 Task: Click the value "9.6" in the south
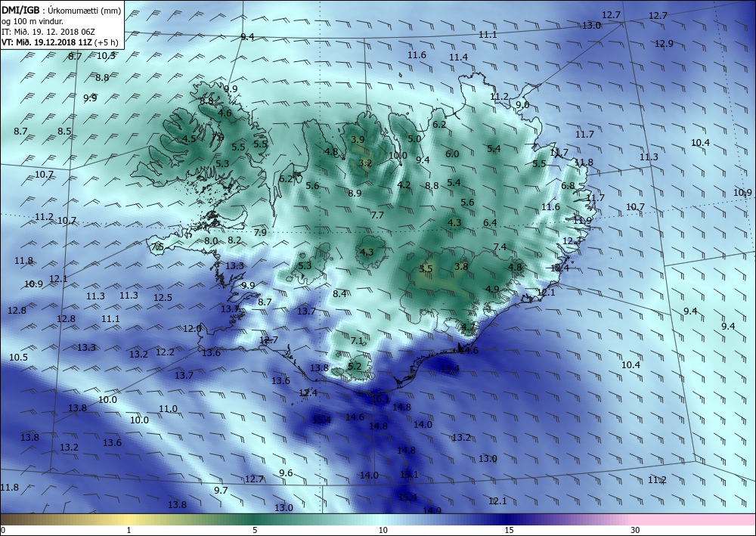pyautogui.click(x=286, y=472)
